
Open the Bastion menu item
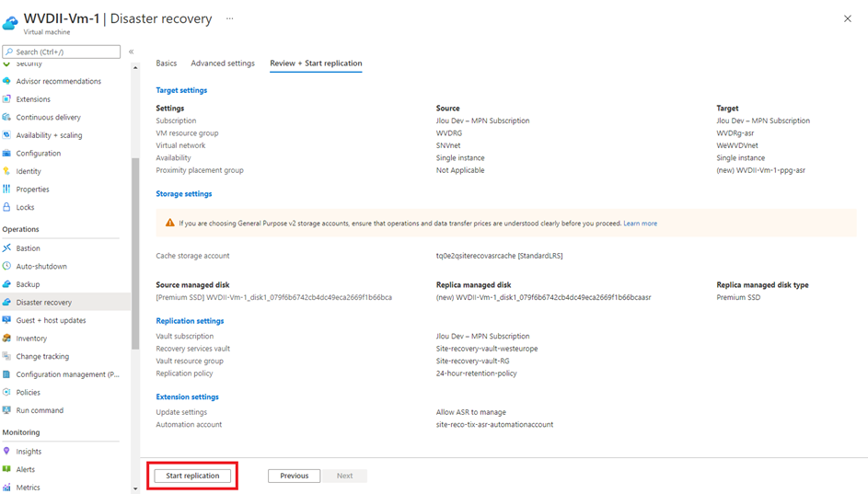pyautogui.click(x=28, y=248)
